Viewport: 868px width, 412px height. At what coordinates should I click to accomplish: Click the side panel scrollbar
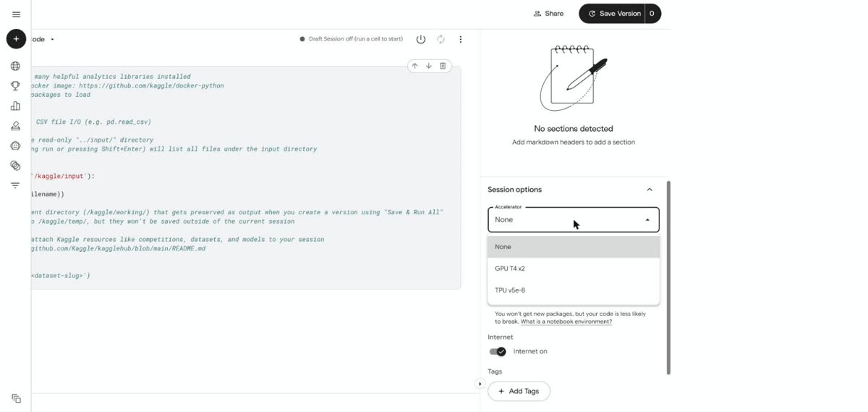coord(668,278)
